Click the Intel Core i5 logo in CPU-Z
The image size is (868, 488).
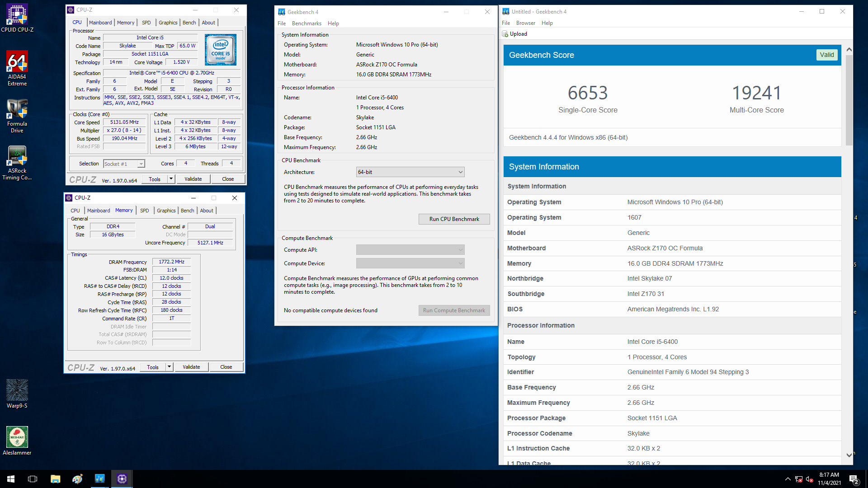[x=220, y=50]
